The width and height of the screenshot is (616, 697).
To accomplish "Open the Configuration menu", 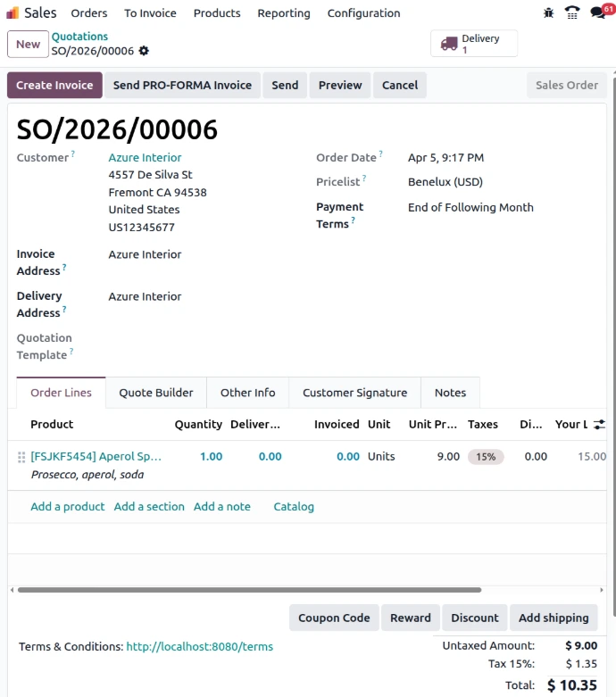I will coord(363,13).
